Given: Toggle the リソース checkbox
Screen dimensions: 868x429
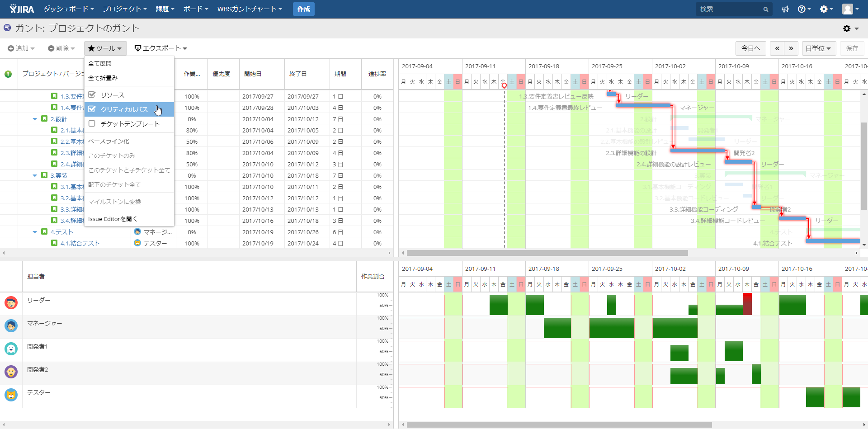Looking at the screenshot, I should coord(92,95).
